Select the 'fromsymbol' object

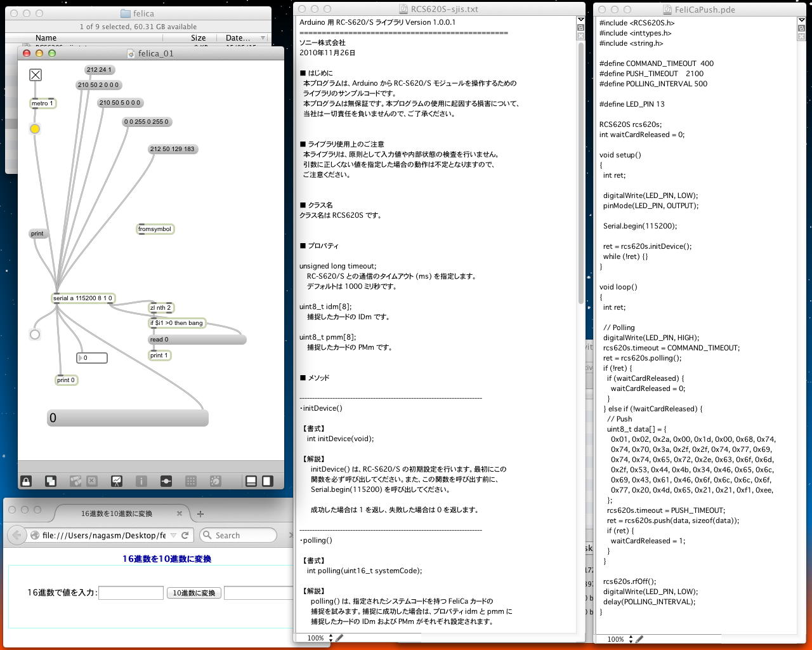(x=155, y=229)
